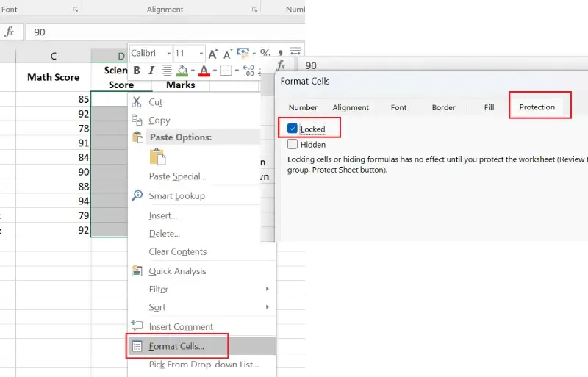588x377 pixels.
Task: Select the Math Score cell with 78
Action: click(53, 129)
